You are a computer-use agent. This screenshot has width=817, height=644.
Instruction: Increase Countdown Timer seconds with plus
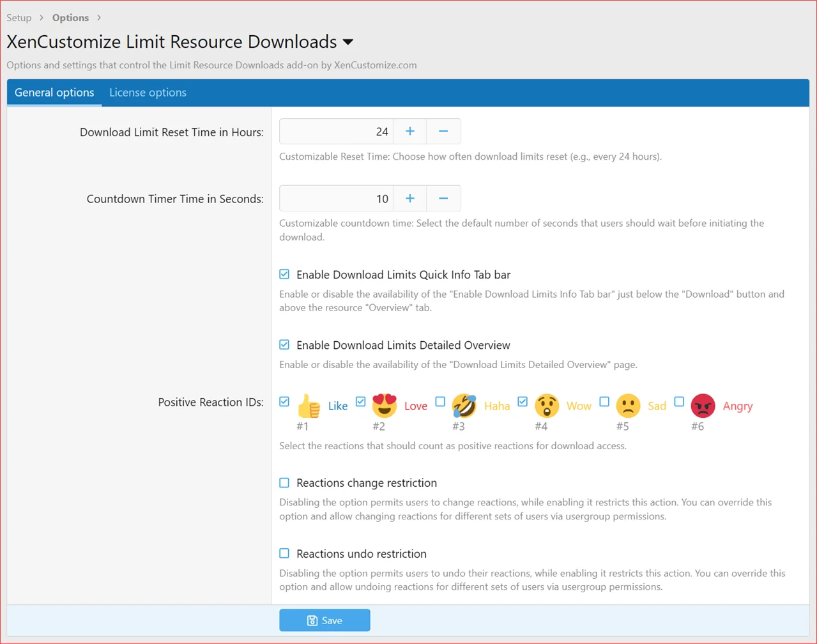point(410,199)
